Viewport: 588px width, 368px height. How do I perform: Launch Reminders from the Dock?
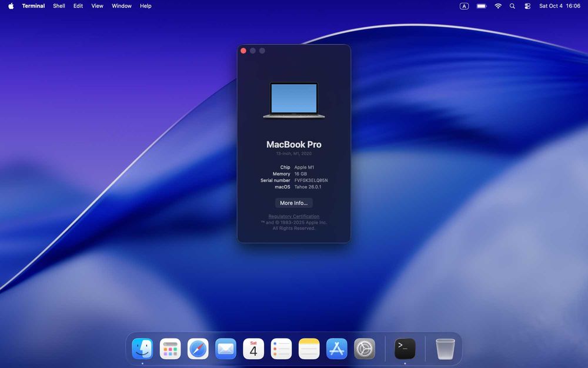click(x=281, y=349)
